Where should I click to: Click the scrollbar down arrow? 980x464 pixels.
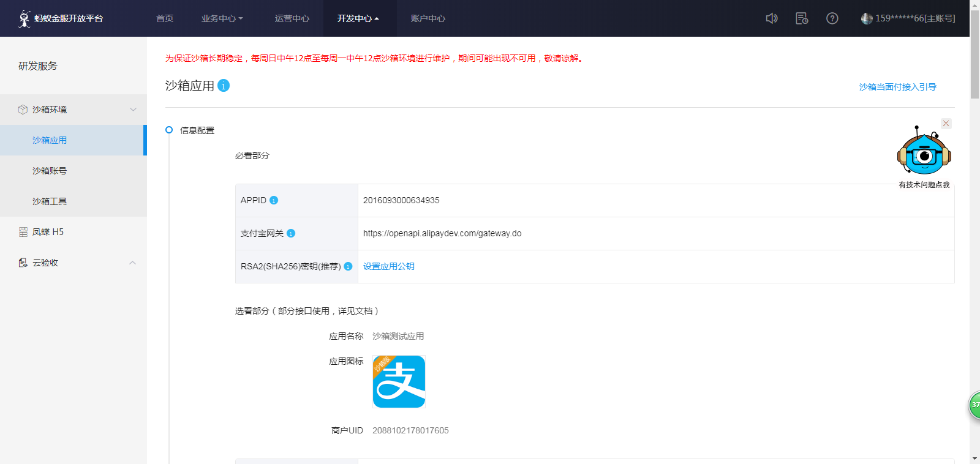click(974, 458)
